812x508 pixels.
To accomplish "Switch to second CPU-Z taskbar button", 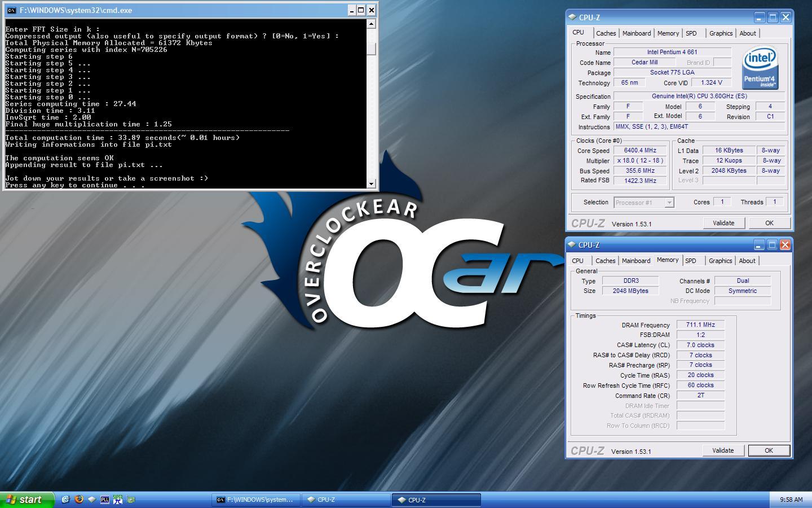I will tap(436, 500).
